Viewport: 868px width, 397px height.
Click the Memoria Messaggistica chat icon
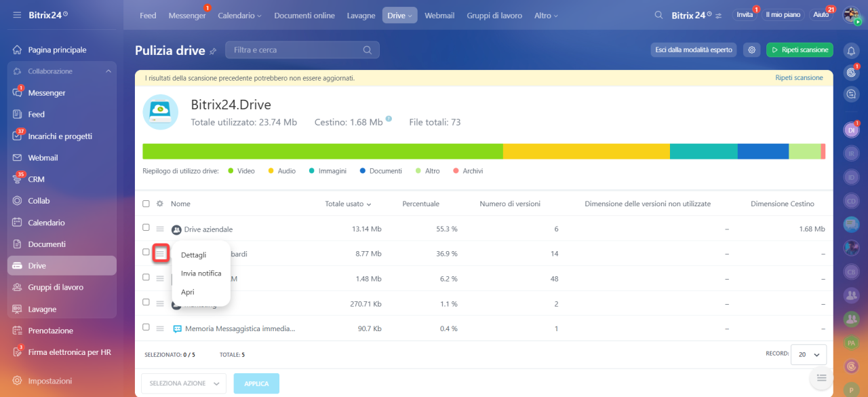[x=177, y=328]
